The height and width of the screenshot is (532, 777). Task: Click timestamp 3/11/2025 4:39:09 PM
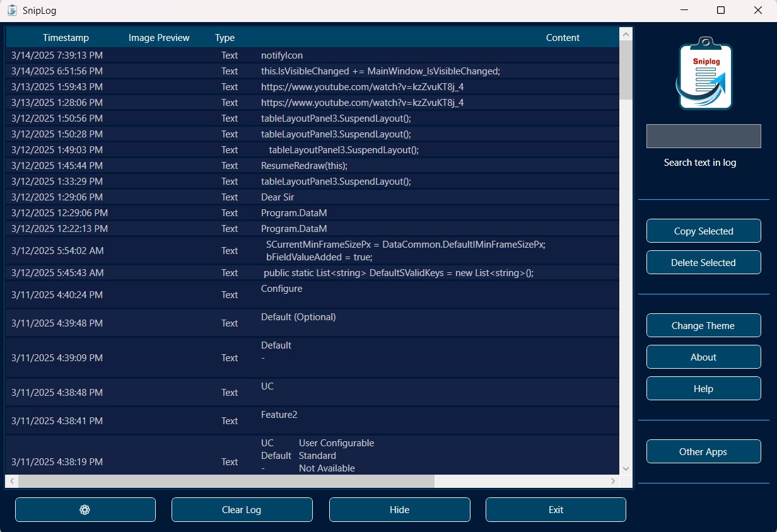57,358
